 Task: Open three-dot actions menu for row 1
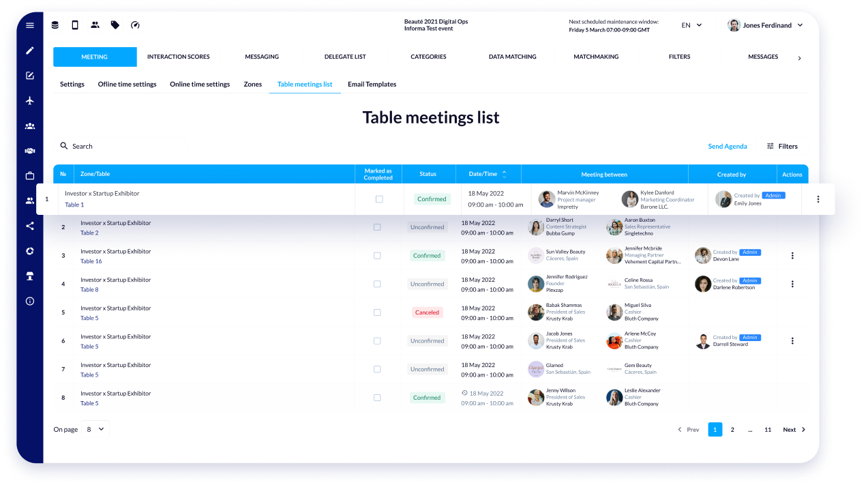point(818,199)
